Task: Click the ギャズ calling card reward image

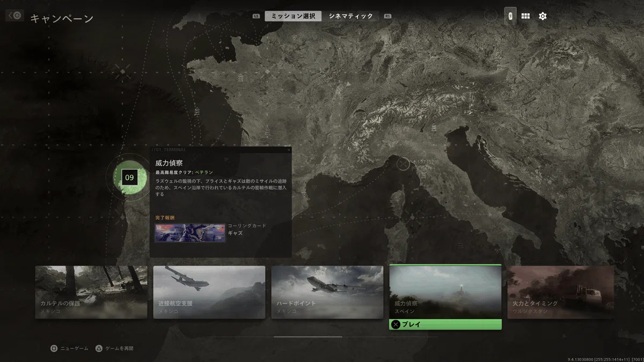Action: [190, 233]
